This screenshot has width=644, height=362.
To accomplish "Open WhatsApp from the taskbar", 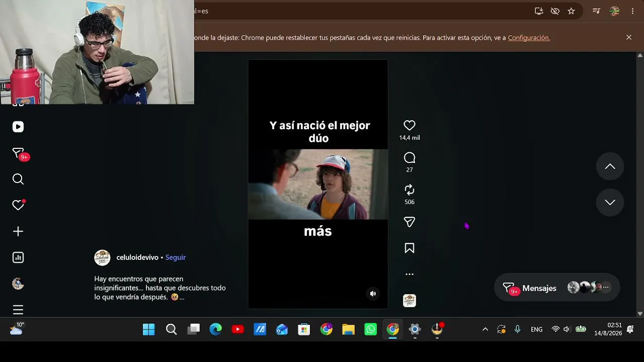I will coord(370,329).
